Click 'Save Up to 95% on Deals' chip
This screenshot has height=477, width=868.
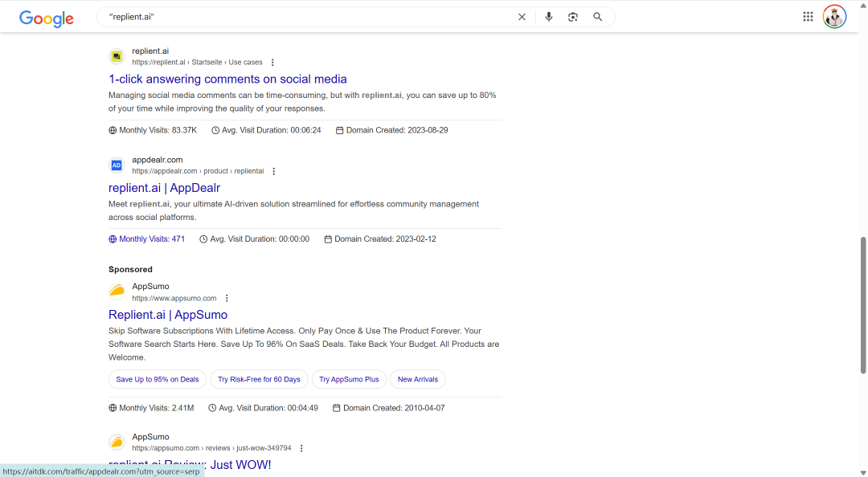coord(158,380)
